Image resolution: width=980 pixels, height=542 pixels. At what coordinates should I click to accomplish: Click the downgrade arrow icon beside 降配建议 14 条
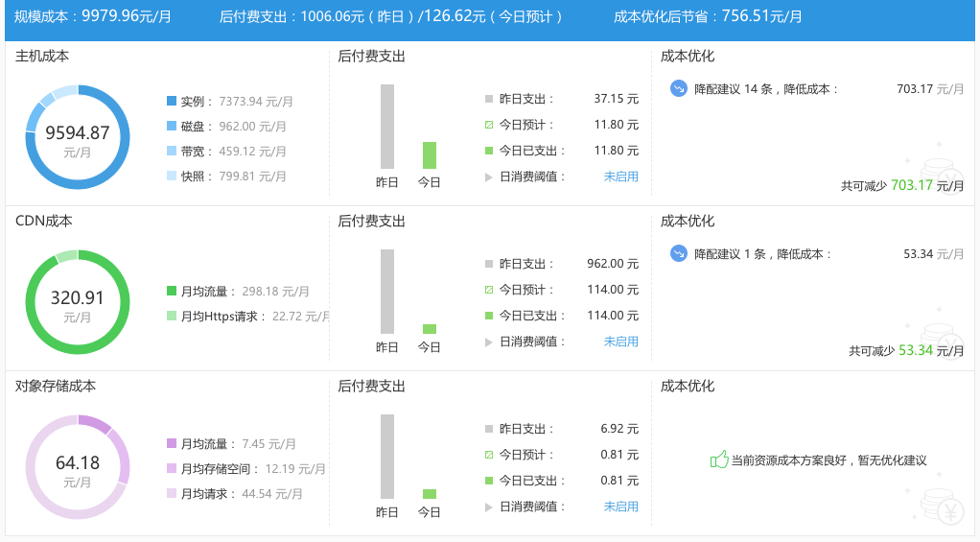pyautogui.click(x=679, y=89)
